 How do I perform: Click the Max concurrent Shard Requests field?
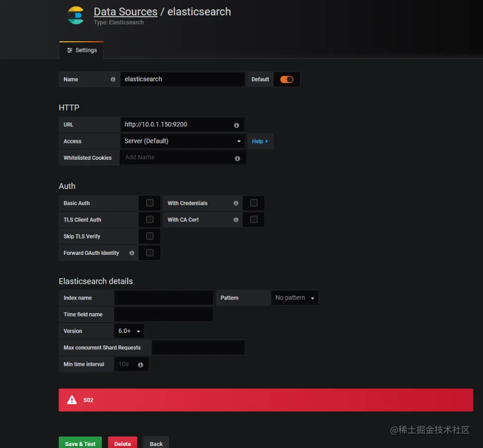[198, 347]
